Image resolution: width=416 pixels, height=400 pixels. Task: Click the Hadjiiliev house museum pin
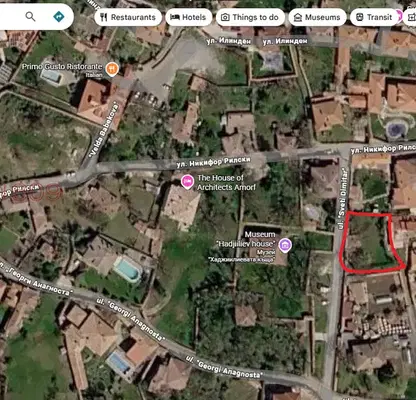285,245
